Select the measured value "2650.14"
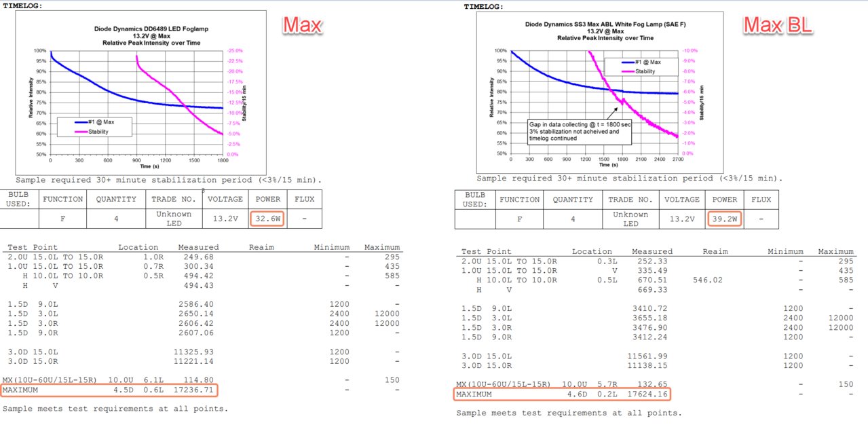The width and height of the screenshot is (868, 425). pyautogui.click(x=196, y=314)
